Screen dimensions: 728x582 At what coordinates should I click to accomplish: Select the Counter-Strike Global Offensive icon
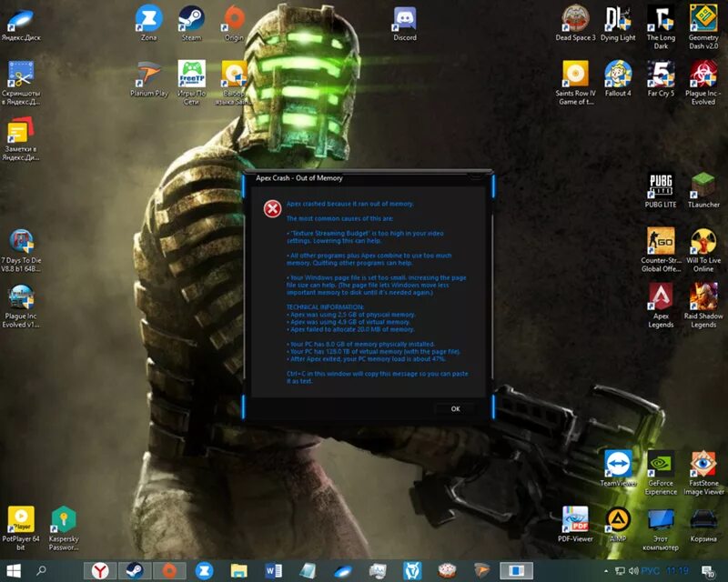[x=661, y=251]
